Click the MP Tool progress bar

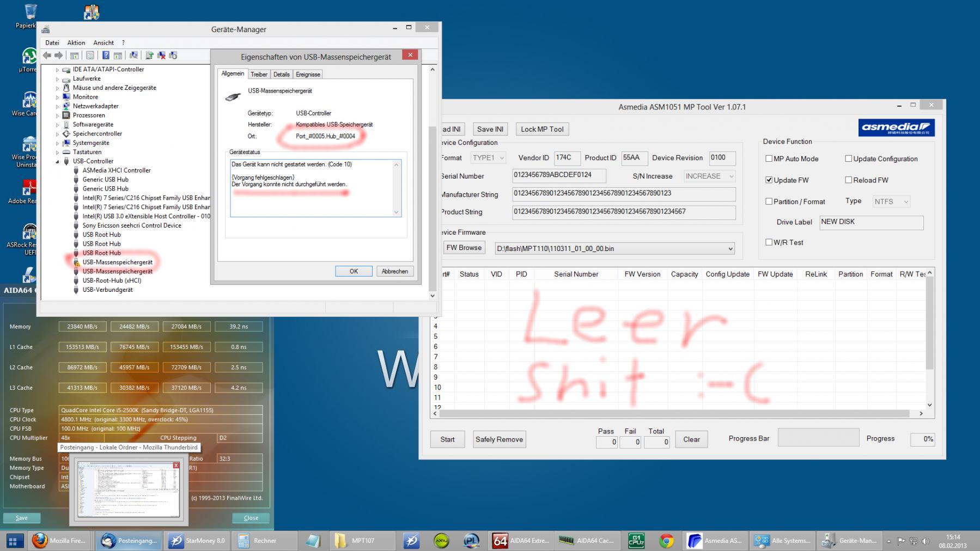pyautogui.click(x=818, y=438)
